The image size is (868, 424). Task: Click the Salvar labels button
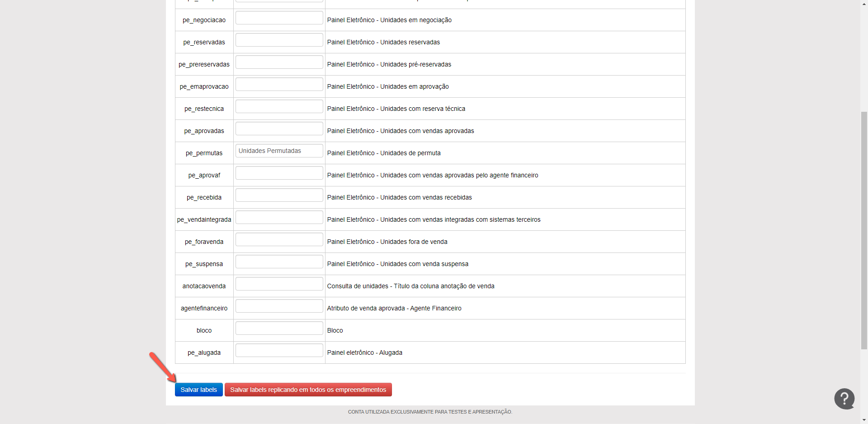tap(198, 390)
